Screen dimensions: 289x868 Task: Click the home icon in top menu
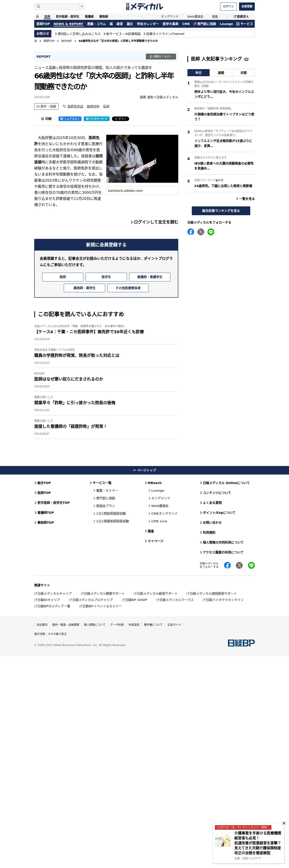37,16
